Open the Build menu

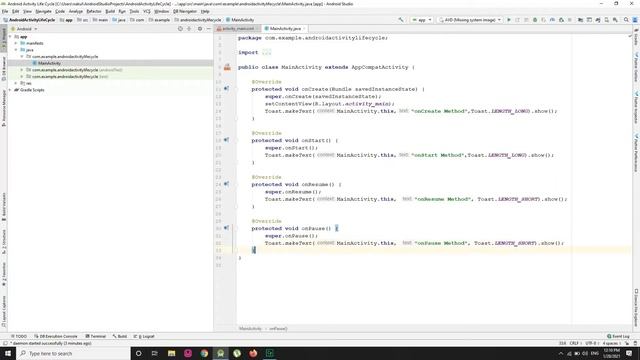coord(110,11)
